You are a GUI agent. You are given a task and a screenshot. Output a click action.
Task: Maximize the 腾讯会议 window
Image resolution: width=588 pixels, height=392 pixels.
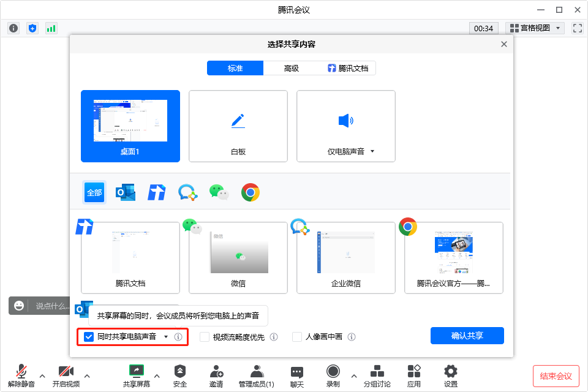(x=559, y=10)
